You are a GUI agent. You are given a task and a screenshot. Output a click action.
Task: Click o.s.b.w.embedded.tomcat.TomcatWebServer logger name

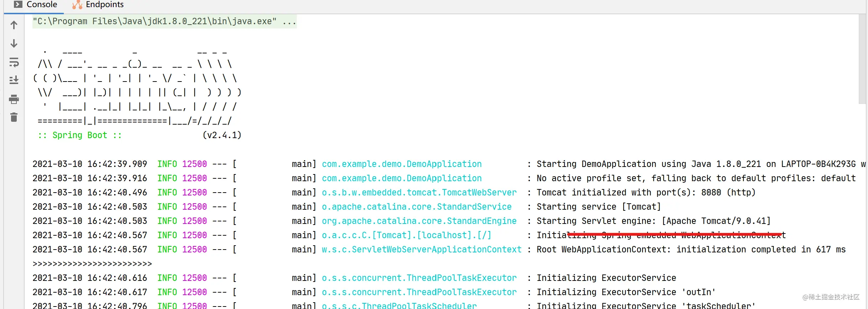click(419, 193)
